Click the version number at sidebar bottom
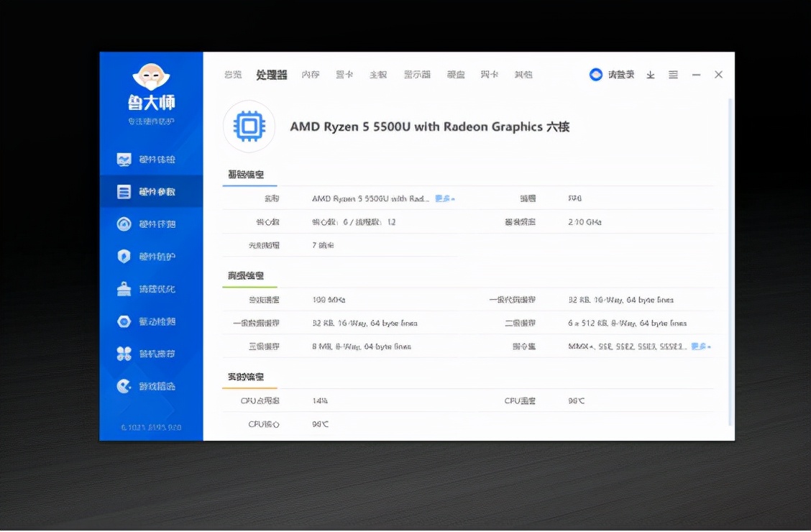Viewport: 811px width, 532px height. click(x=151, y=426)
